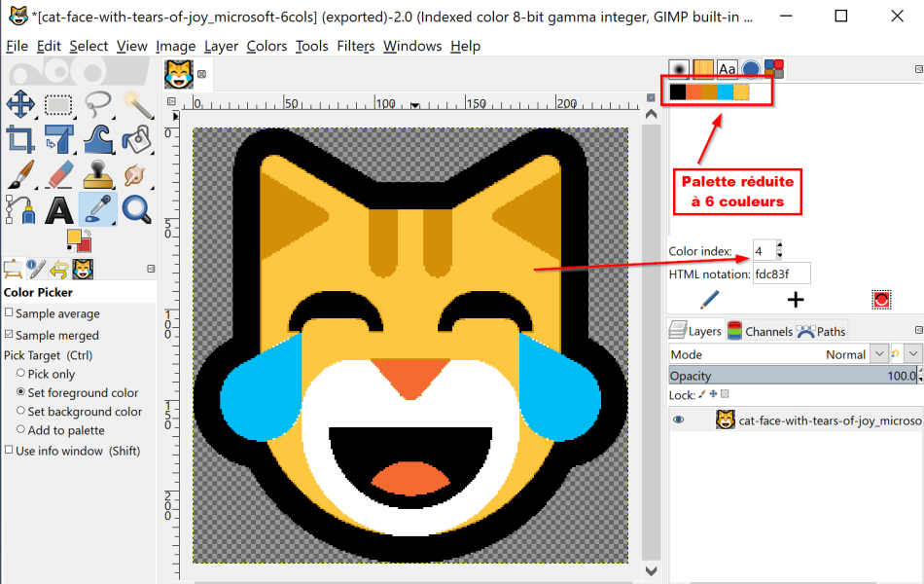Select the Paintbrush tool
924x584 pixels.
pyautogui.click(x=20, y=174)
